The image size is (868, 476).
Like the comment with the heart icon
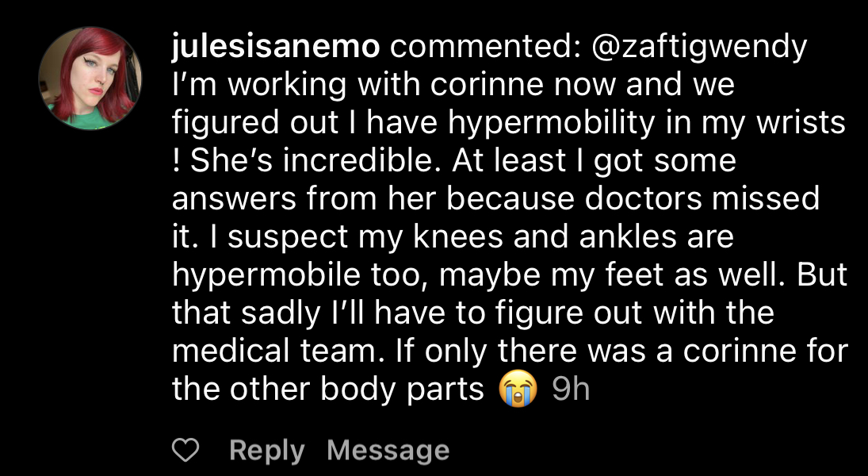tap(185, 451)
